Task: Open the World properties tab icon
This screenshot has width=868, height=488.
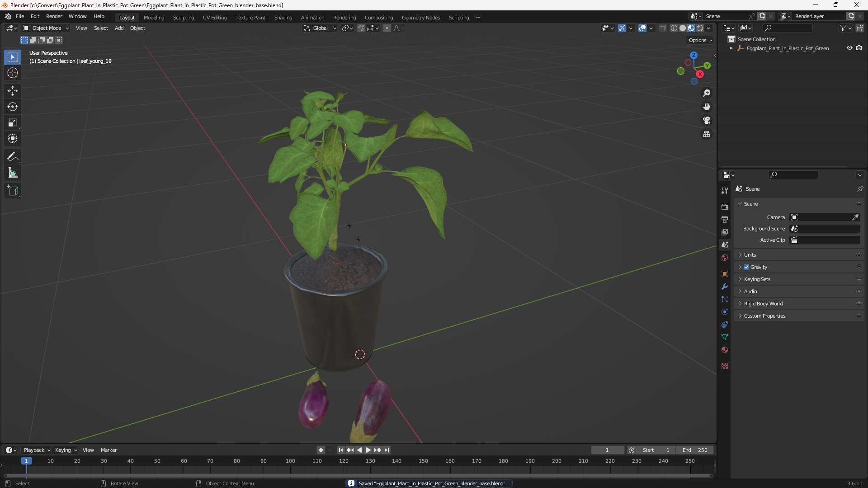Action: tap(725, 258)
